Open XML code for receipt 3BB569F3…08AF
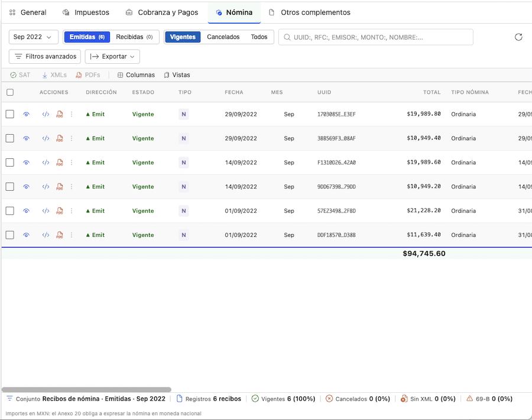The width and height of the screenshot is (532, 420). pos(46,138)
